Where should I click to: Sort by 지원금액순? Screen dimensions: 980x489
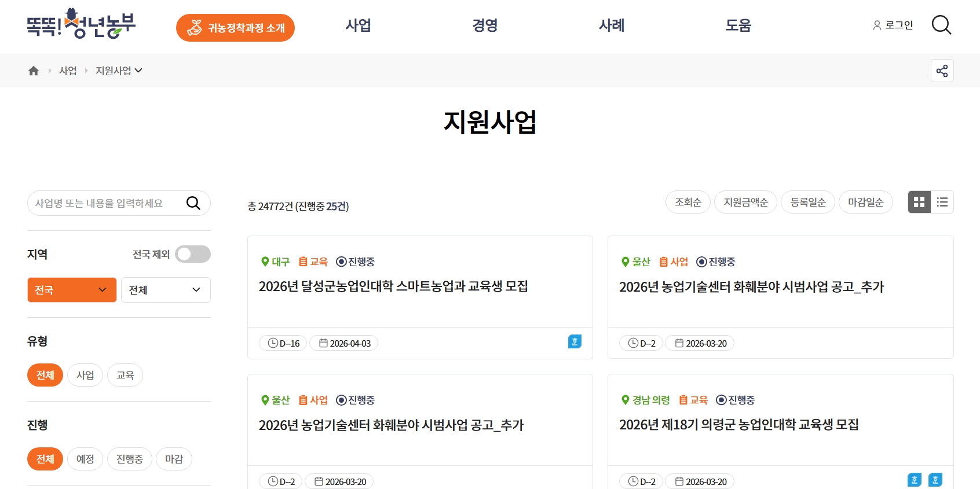click(746, 202)
